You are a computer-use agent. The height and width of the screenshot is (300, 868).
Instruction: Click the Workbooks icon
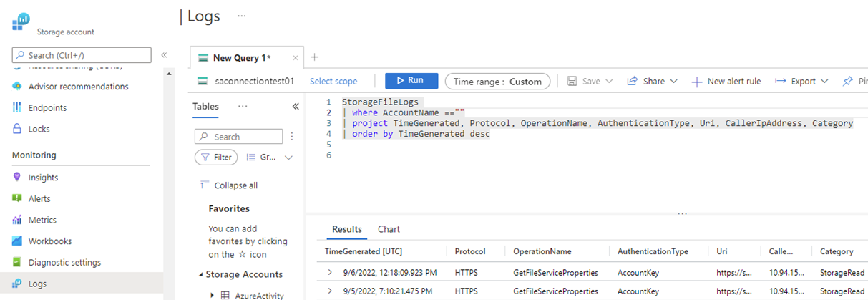[x=17, y=241]
